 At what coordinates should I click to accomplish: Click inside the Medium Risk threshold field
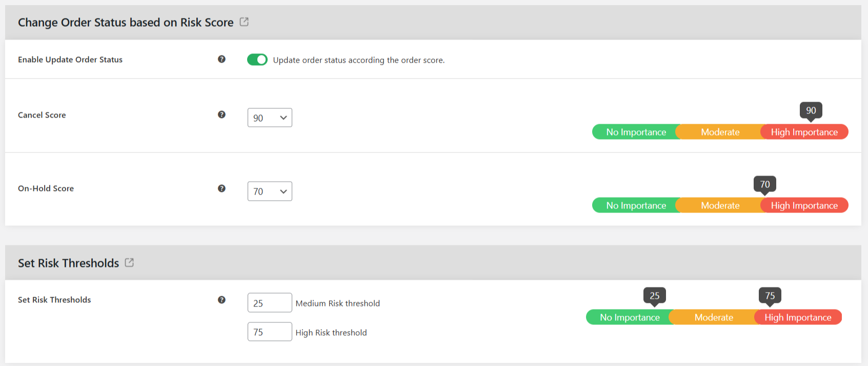tap(270, 302)
